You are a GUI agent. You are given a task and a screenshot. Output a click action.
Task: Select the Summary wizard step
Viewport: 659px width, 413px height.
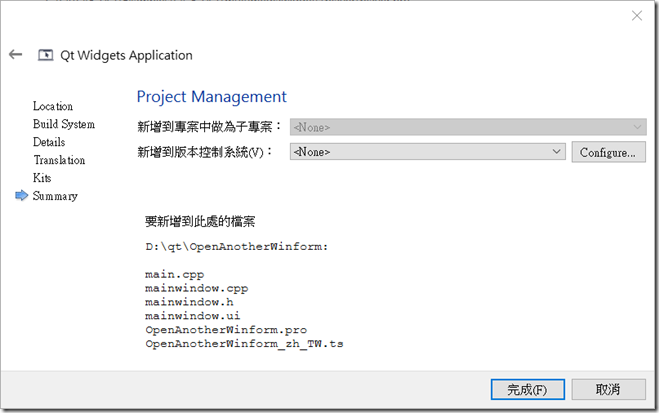pos(55,196)
